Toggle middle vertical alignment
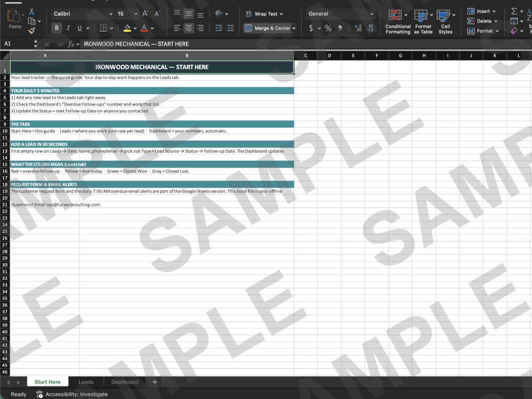The height and width of the screenshot is (399, 532). [189, 14]
